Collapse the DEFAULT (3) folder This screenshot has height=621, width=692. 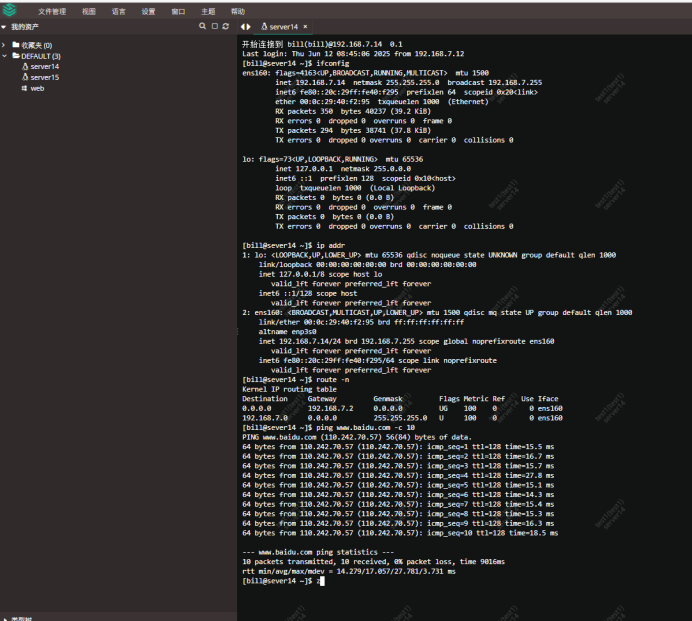pos(6,56)
